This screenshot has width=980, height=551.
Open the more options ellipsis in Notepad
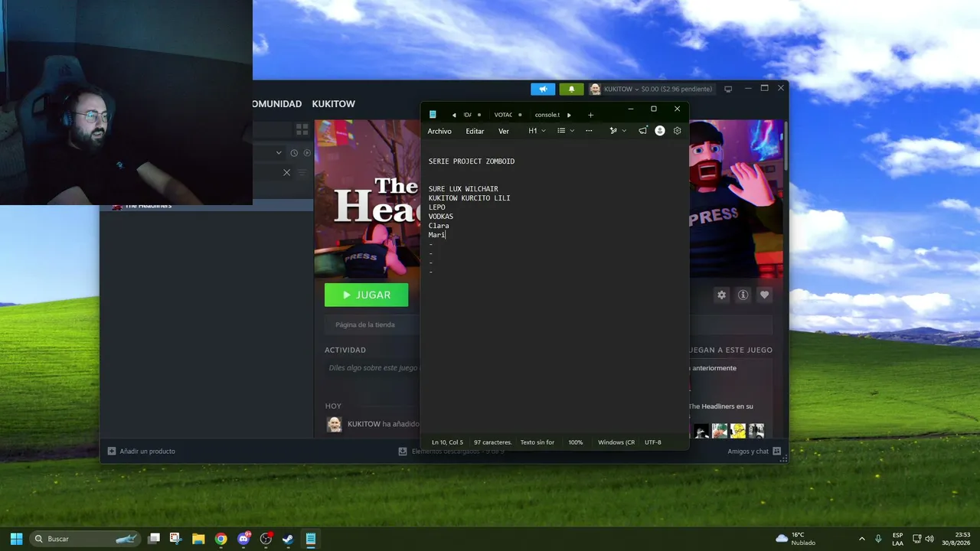[589, 131]
